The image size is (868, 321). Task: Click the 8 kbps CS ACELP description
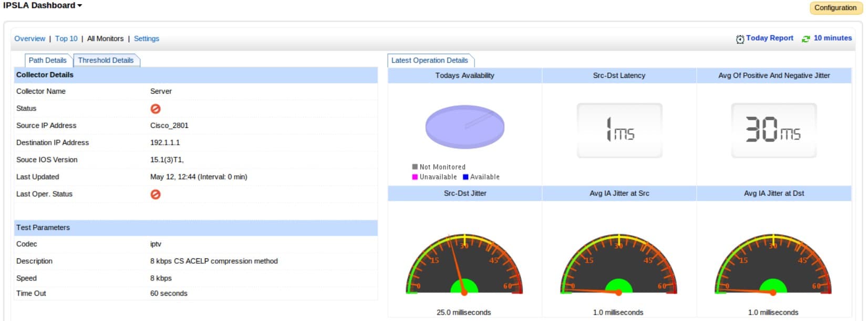(x=214, y=261)
